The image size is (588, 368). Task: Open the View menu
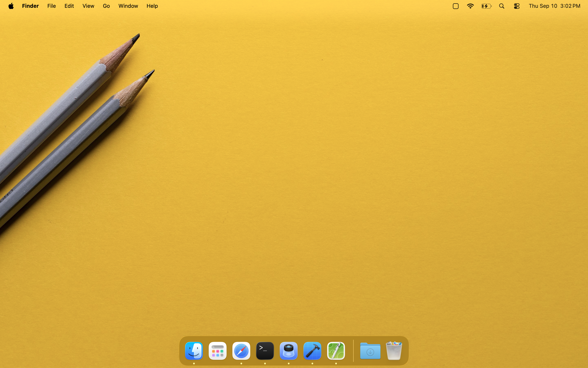pos(88,6)
